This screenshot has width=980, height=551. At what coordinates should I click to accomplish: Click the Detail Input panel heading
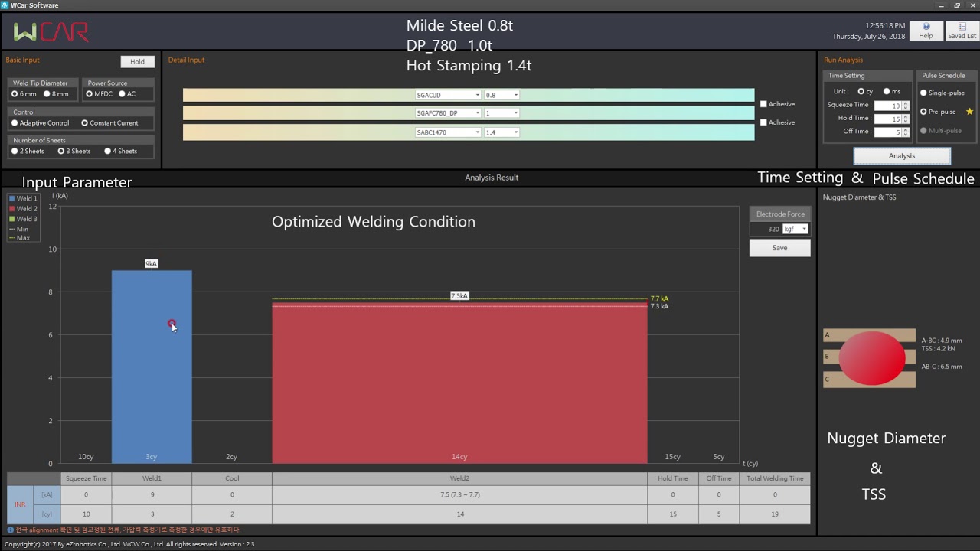click(x=186, y=60)
